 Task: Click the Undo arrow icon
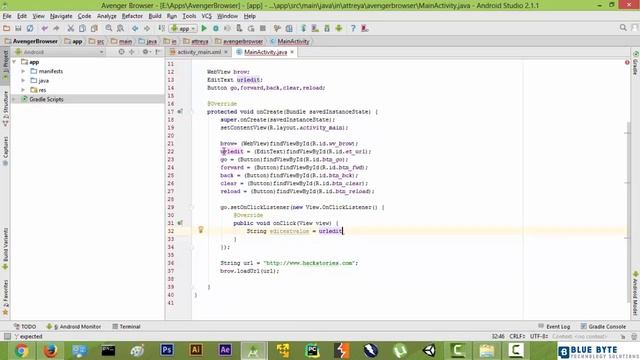pos(44,28)
